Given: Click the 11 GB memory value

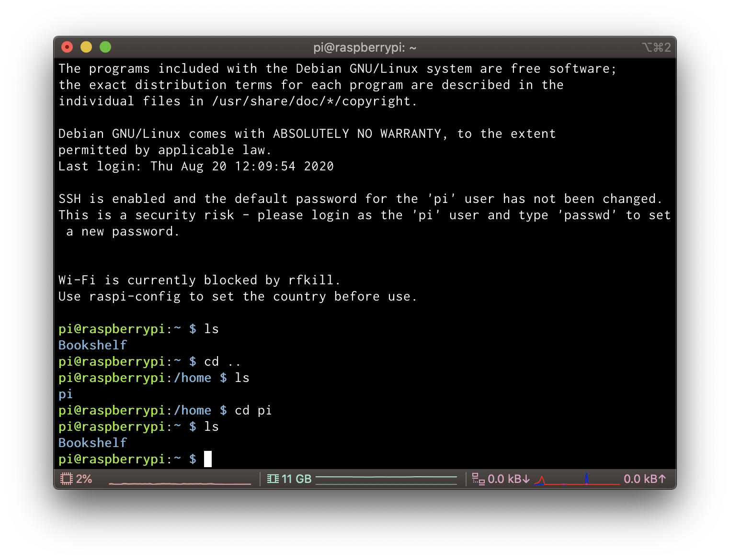Looking at the screenshot, I should pyautogui.click(x=297, y=479).
